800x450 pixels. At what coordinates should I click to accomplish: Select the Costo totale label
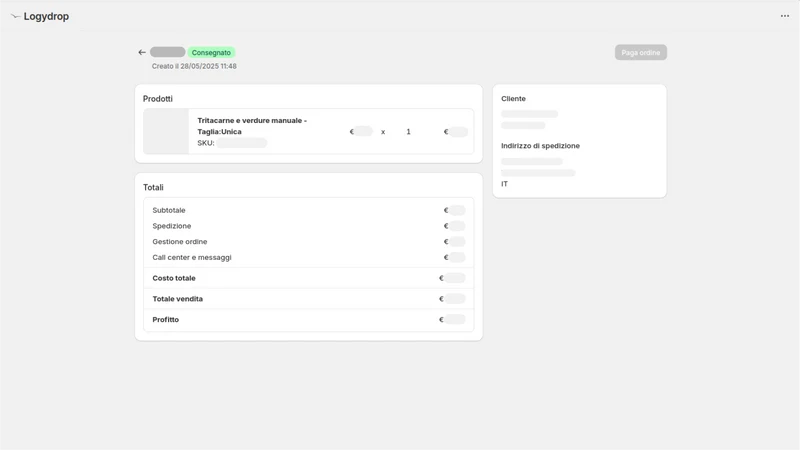174,278
